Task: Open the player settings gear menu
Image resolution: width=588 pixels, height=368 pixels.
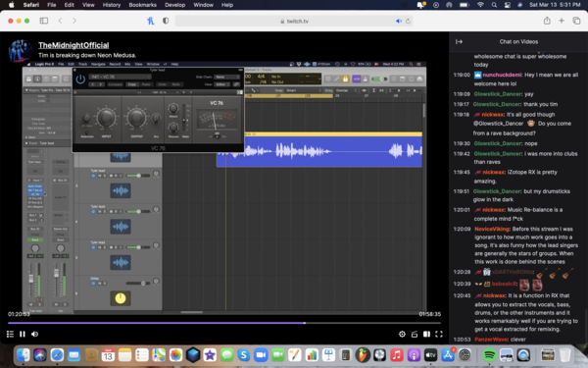Action: point(402,334)
